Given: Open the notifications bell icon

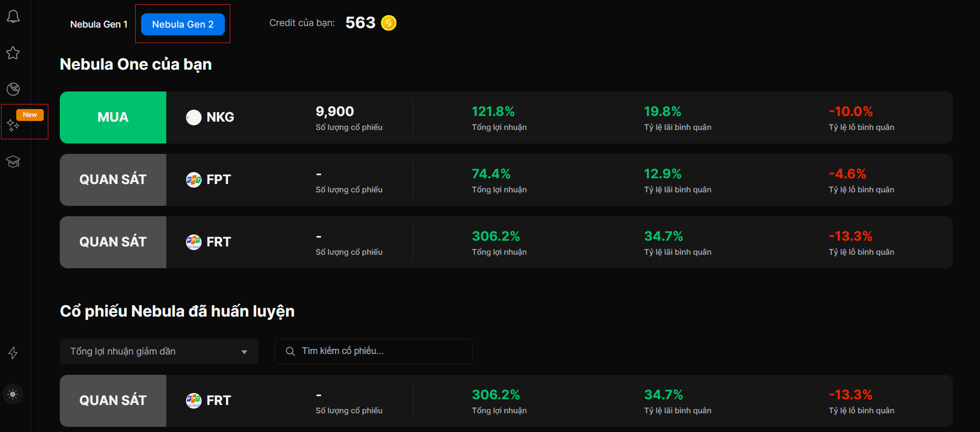Looking at the screenshot, I should click(x=13, y=17).
